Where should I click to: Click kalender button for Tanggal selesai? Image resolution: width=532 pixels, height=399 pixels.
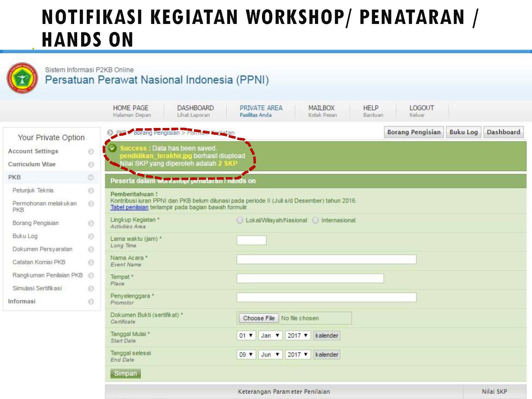[327, 354]
